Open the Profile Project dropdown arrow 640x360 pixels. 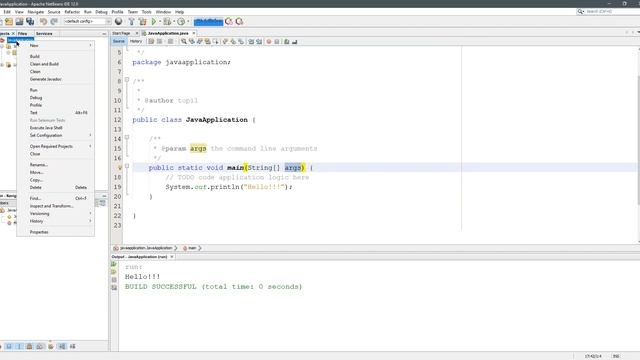click(x=188, y=21)
